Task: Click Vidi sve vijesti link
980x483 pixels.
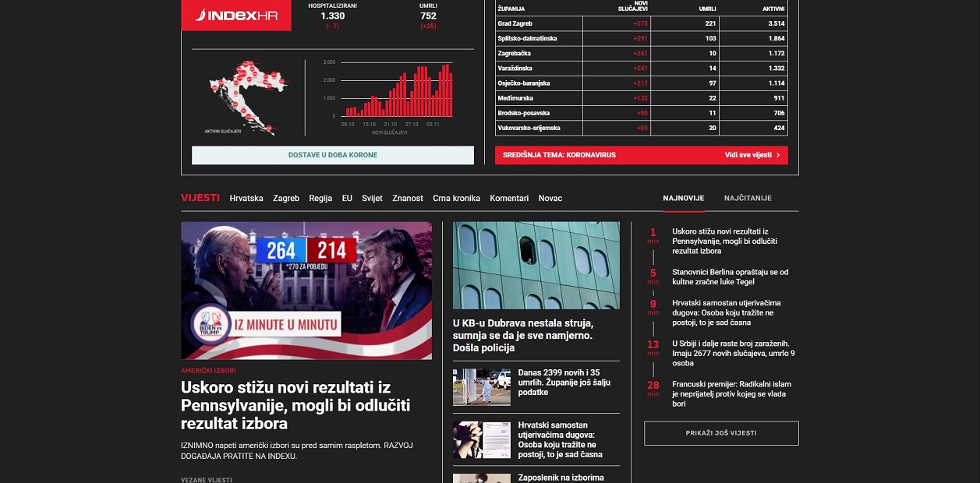Action: (752, 155)
